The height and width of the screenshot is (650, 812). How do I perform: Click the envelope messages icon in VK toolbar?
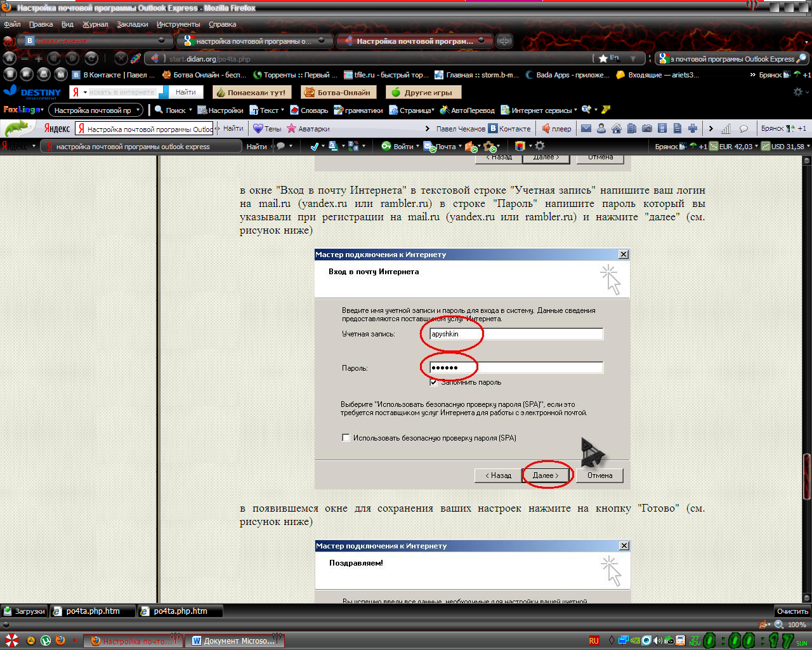coord(586,128)
